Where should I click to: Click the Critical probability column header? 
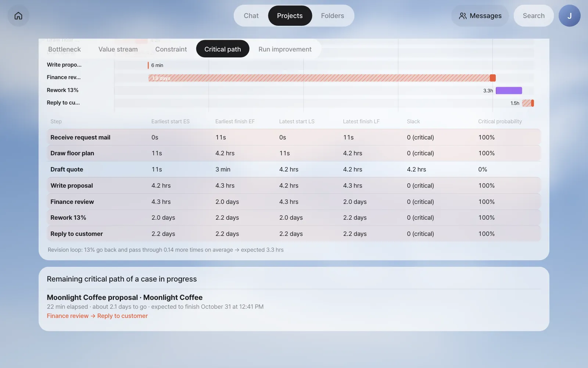500,121
